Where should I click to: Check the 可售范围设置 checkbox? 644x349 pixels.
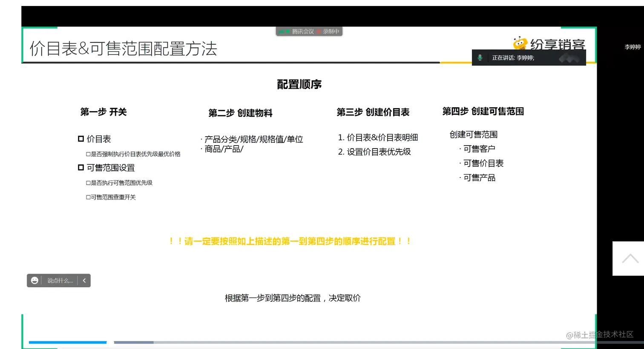[x=81, y=167]
